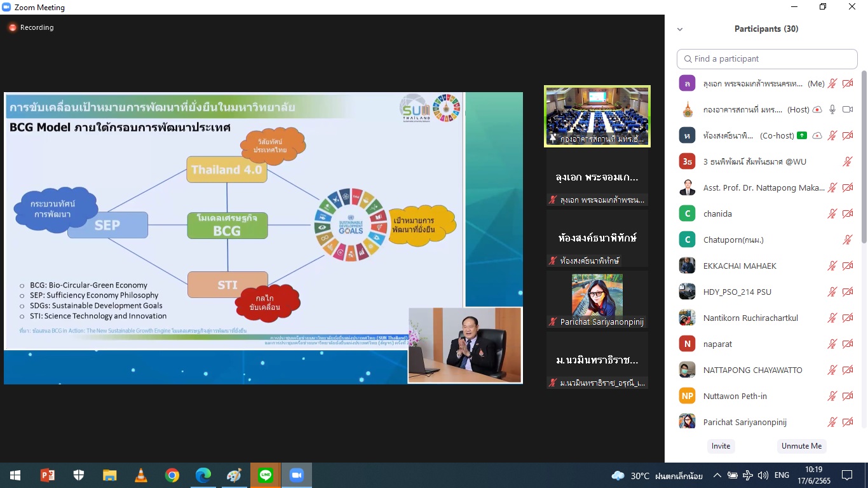Click the participants list scrollbar
The height and width of the screenshot is (488, 868).
(864, 158)
